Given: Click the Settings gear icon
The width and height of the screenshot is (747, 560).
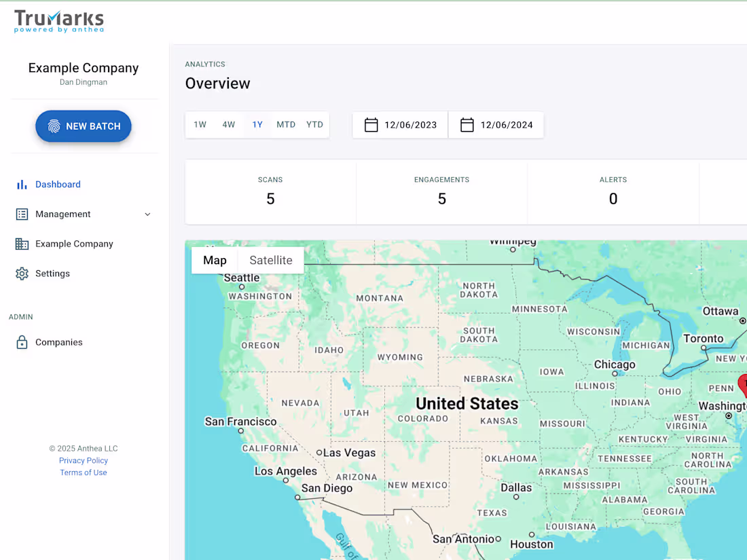Looking at the screenshot, I should (21, 274).
